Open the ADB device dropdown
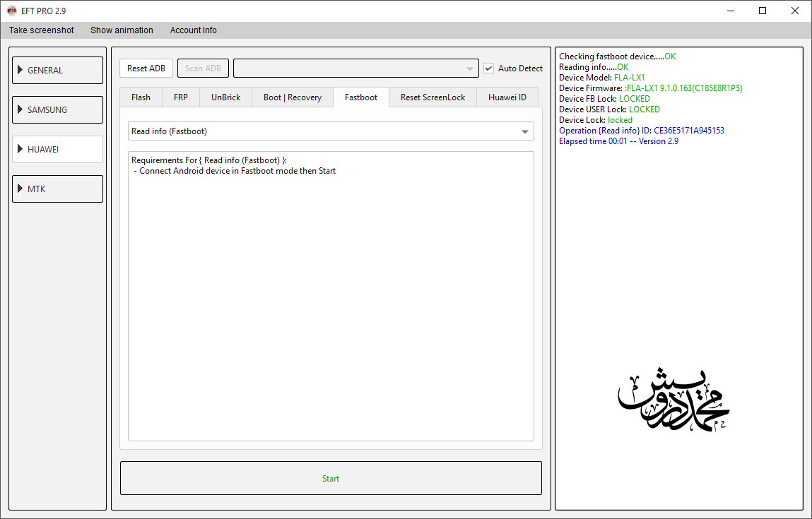Image resolution: width=812 pixels, height=519 pixels. (355, 68)
